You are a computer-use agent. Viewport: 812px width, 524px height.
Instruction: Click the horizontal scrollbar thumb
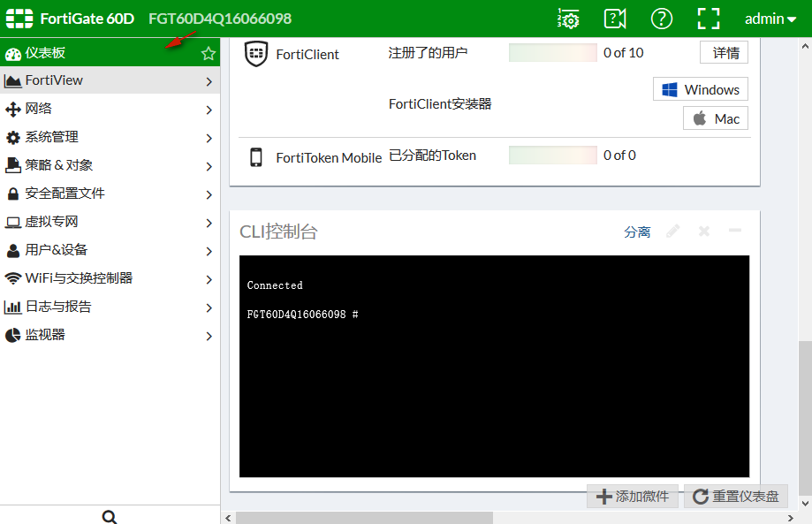[365, 518]
